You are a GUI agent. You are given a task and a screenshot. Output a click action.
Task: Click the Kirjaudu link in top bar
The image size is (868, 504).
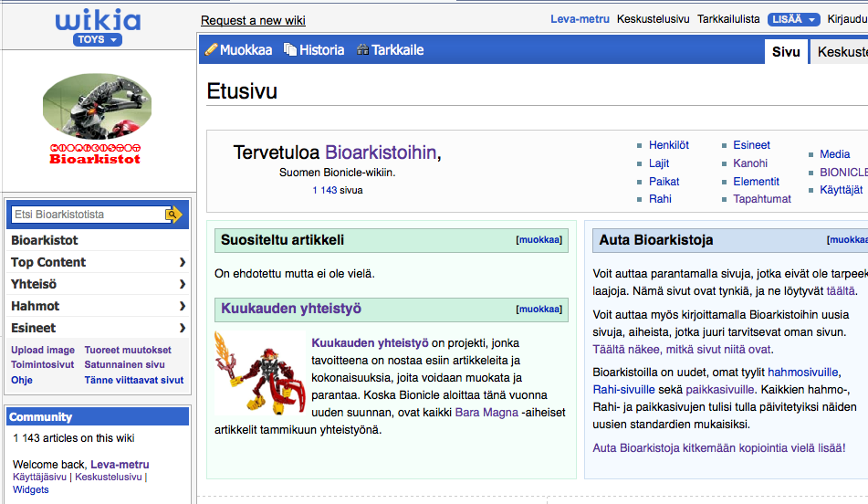[848, 19]
